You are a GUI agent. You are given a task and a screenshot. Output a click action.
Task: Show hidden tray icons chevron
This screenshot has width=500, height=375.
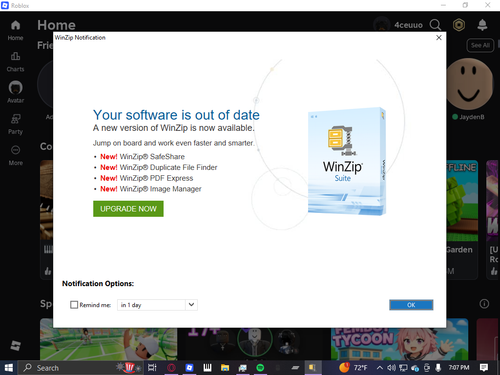pyautogui.click(x=380, y=368)
